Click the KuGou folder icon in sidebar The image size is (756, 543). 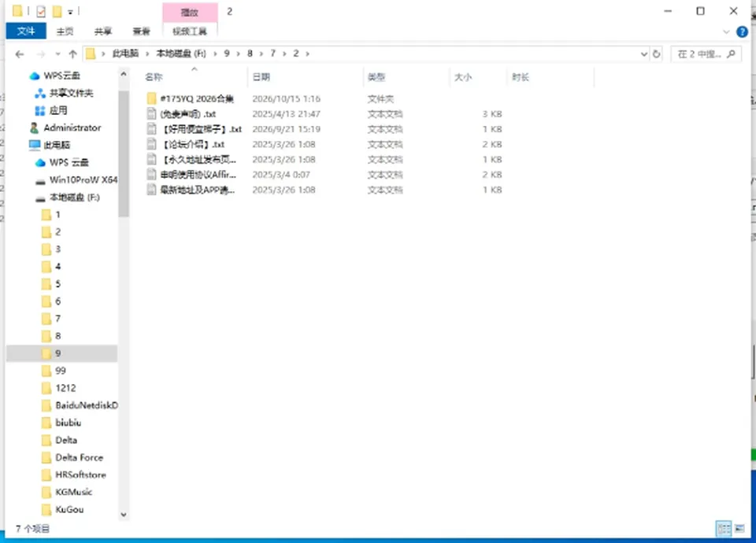coord(46,509)
